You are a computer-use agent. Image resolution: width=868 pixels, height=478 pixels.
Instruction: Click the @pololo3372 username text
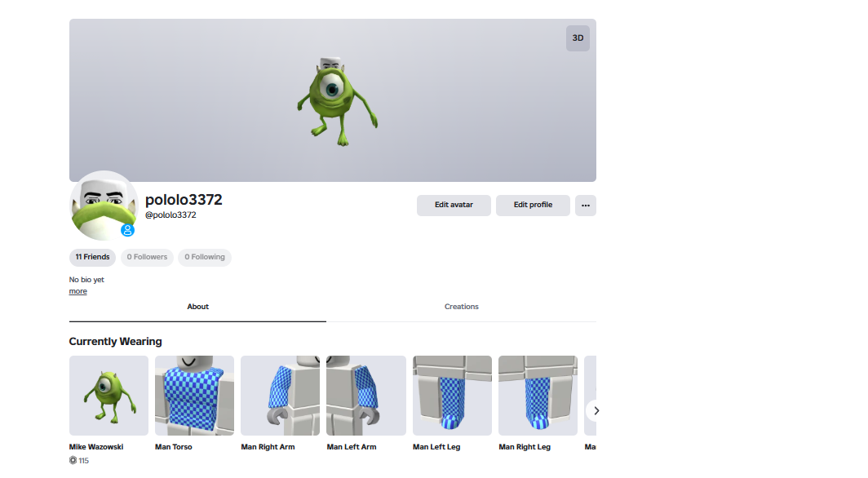pos(170,215)
